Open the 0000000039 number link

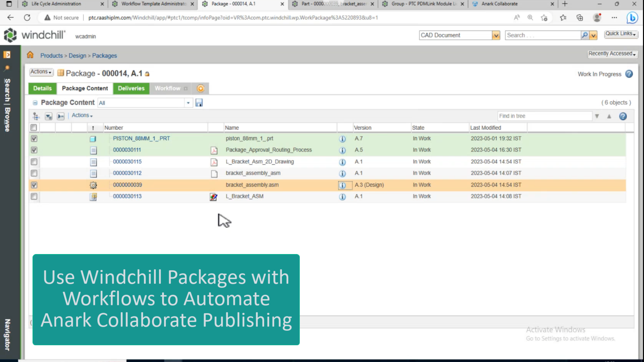pos(127,185)
